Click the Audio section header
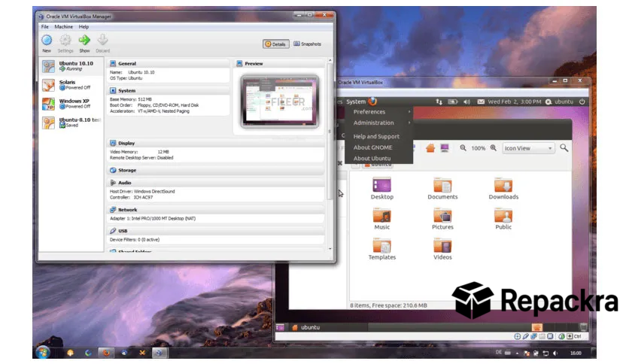This screenshot has height=364, width=629. pyautogui.click(x=216, y=183)
